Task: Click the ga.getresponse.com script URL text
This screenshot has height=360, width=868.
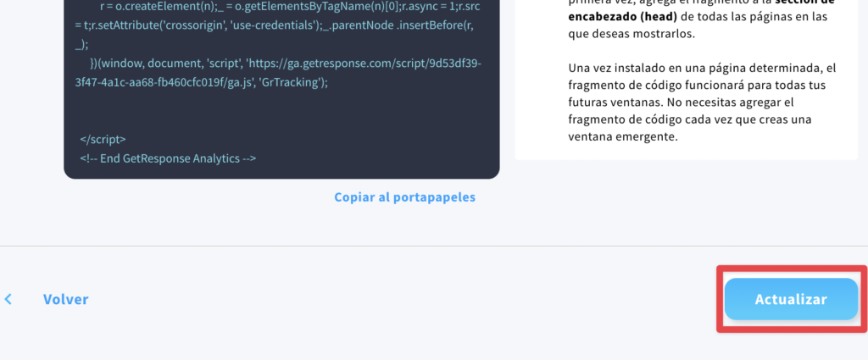Action: (x=278, y=73)
